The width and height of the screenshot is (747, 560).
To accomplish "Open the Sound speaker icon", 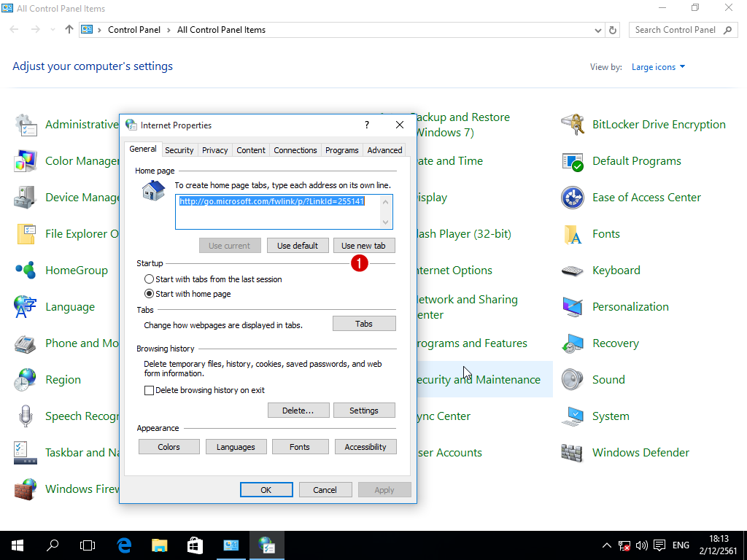I will click(573, 380).
